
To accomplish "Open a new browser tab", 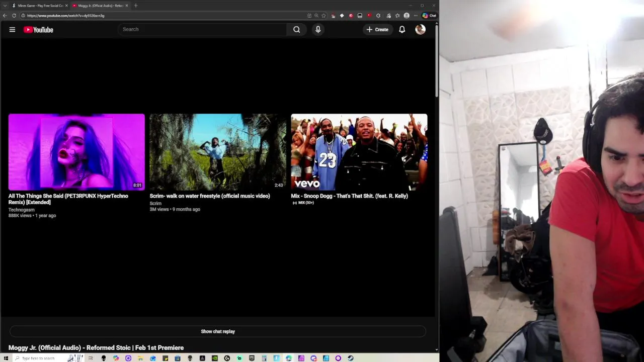I will (135, 6).
